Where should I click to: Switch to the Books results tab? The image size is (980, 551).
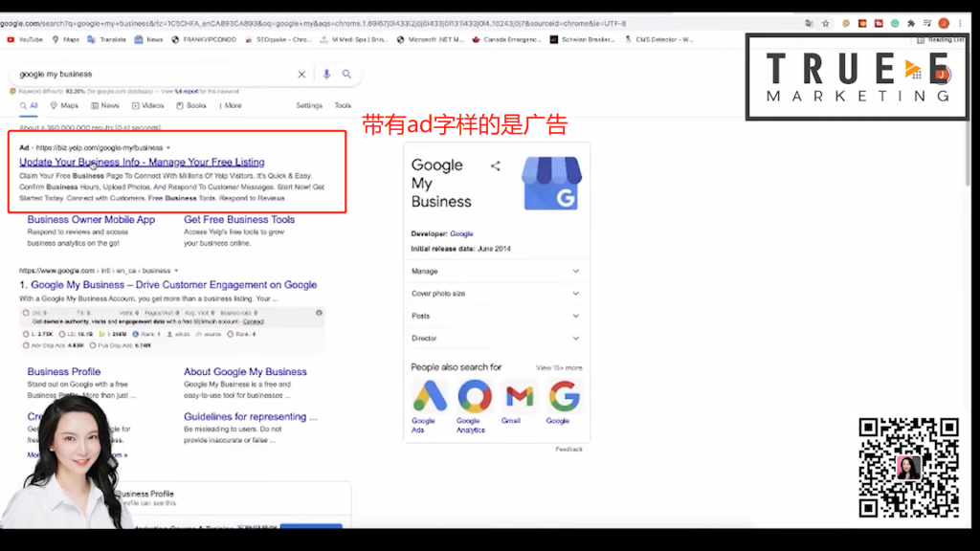pos(191,105)
